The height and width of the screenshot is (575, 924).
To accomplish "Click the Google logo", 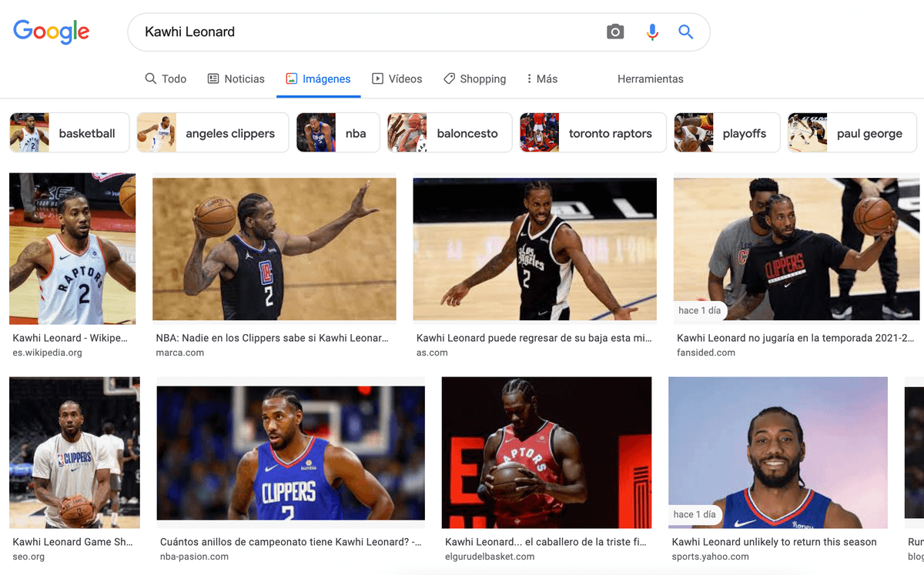I will click(x=52, y=32).
